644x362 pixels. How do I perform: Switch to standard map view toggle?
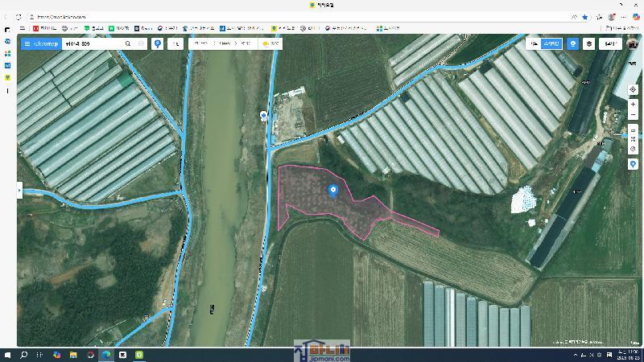(x=533, y=43)
